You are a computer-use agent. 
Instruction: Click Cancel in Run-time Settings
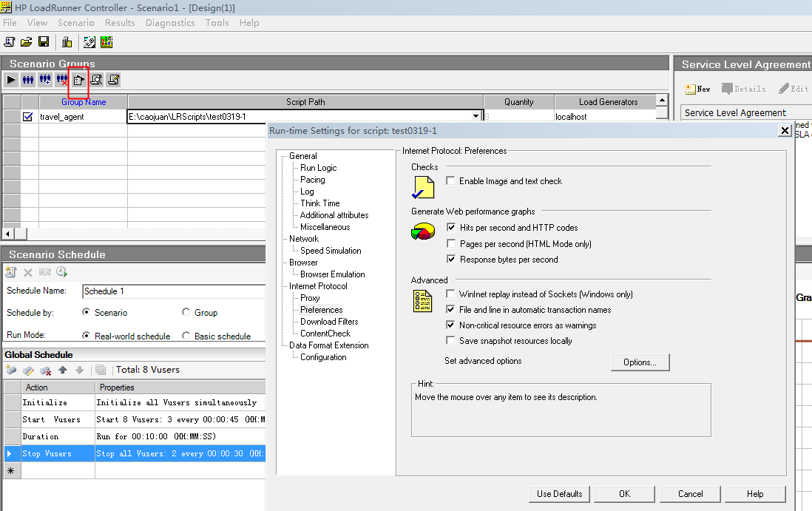tap(690, 494)
